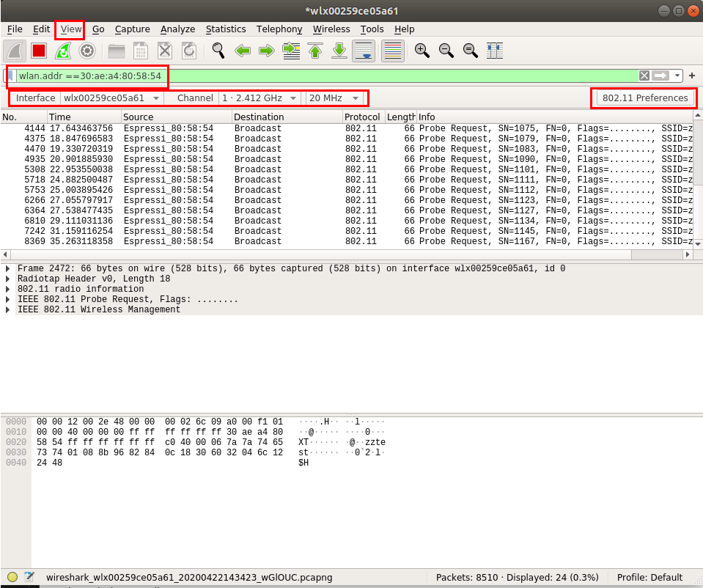The image size is (703, 588).
Task: Apply the display filter arrow
Action: coord(660,76)
